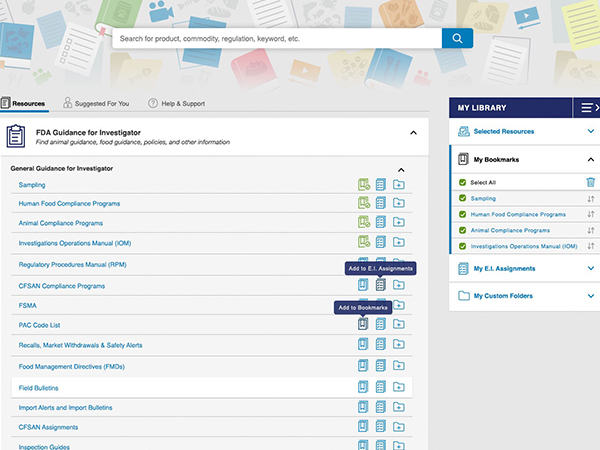
Task: Bookmark Recalls, Market Withdrawals & Safety Alerts
Action: (x=363, y=344)
